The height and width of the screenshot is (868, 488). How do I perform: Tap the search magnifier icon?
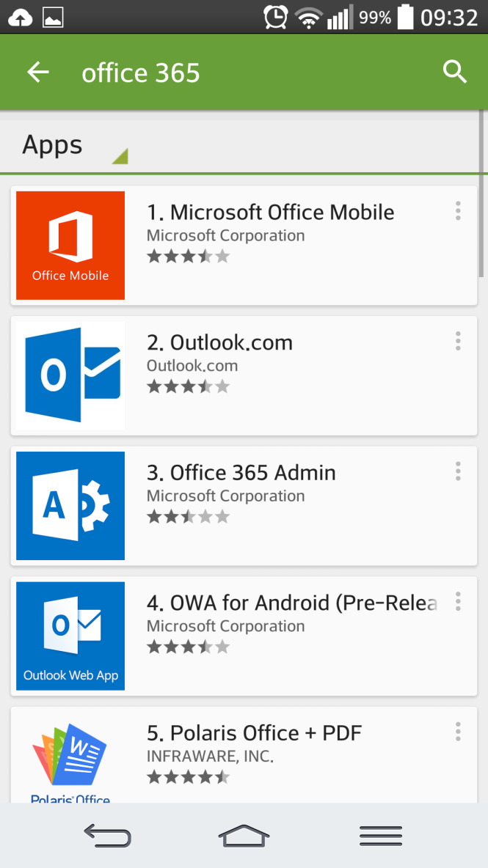[x=455, y=72]
